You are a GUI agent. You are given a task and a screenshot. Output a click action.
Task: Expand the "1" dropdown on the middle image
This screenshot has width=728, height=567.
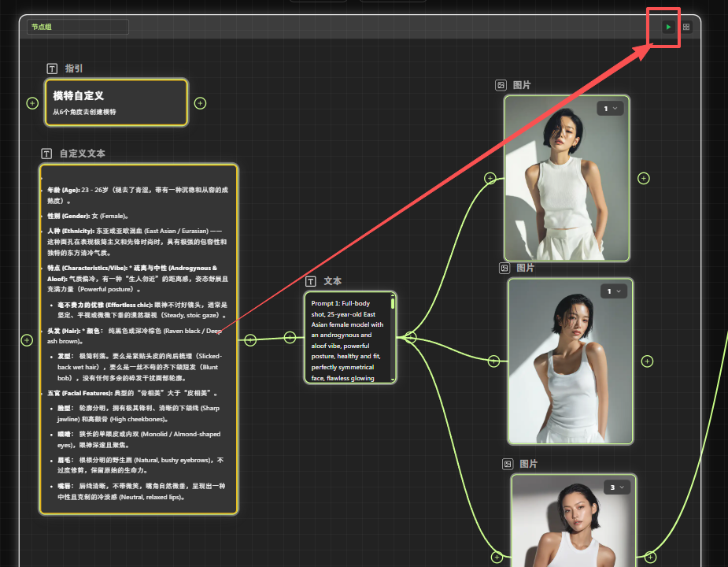tap(614, 291)
